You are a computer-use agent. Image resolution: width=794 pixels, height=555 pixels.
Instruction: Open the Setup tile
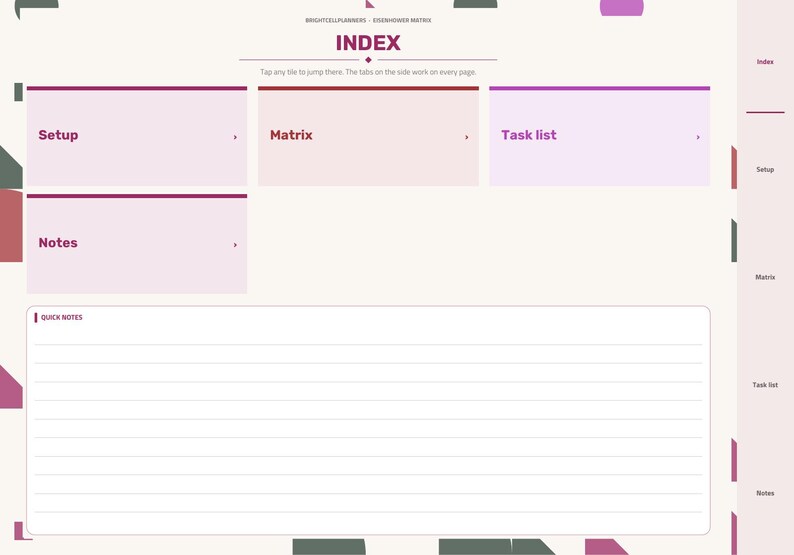137,136
